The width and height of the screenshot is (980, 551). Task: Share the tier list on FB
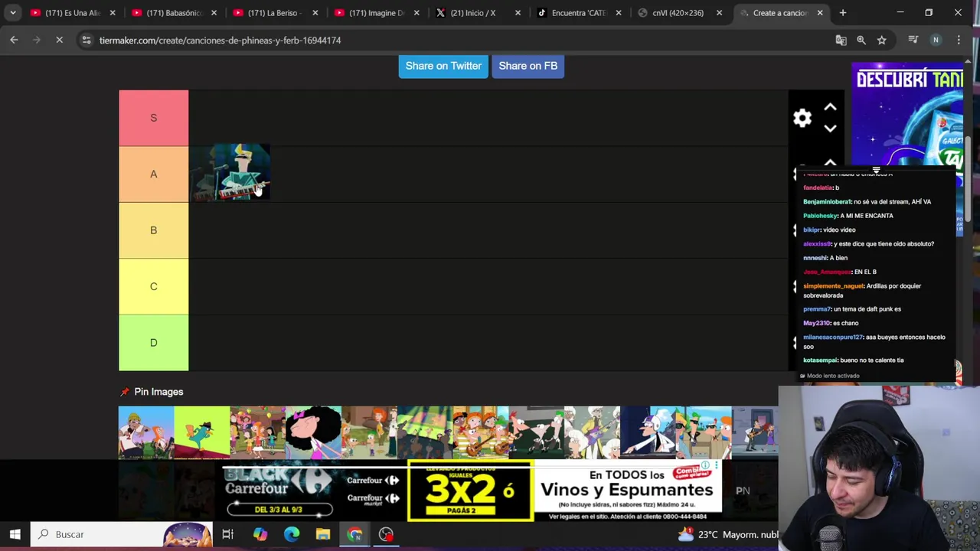[528, 66]
